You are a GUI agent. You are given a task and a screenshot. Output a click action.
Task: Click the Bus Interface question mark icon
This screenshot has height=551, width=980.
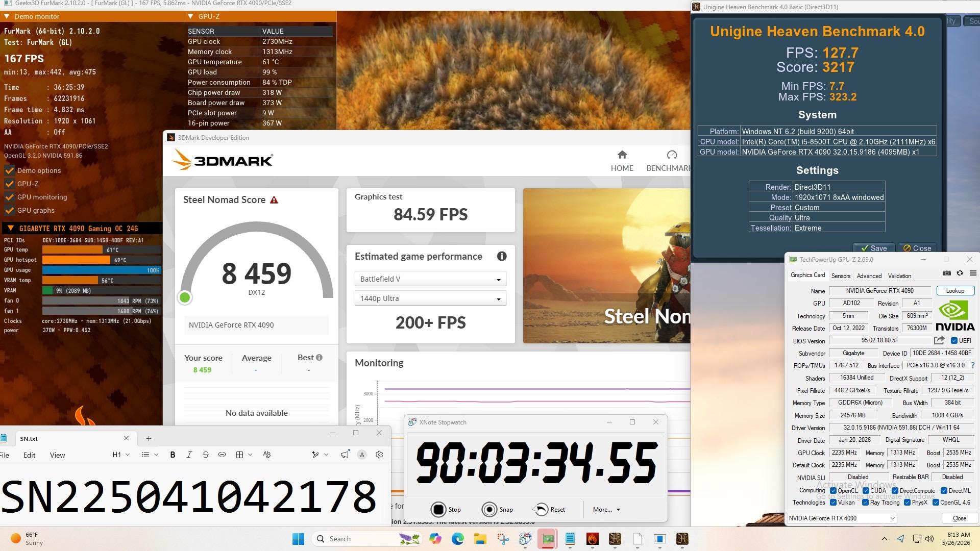point(973,365)
